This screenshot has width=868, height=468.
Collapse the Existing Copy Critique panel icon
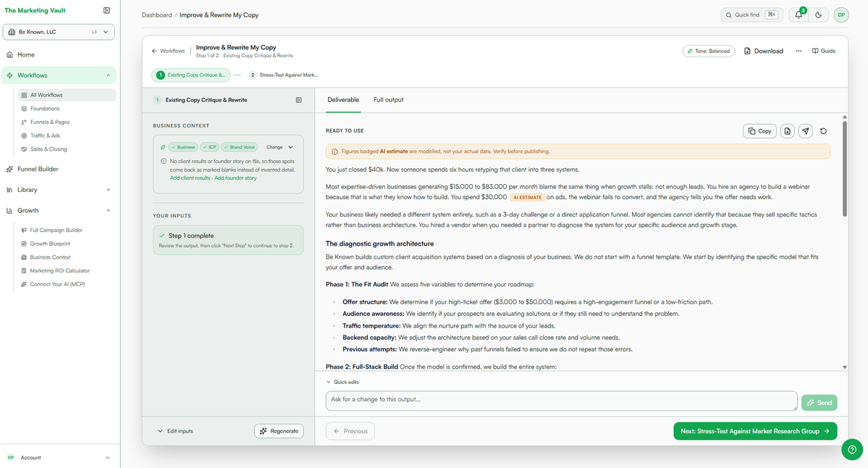click(298, 100)
